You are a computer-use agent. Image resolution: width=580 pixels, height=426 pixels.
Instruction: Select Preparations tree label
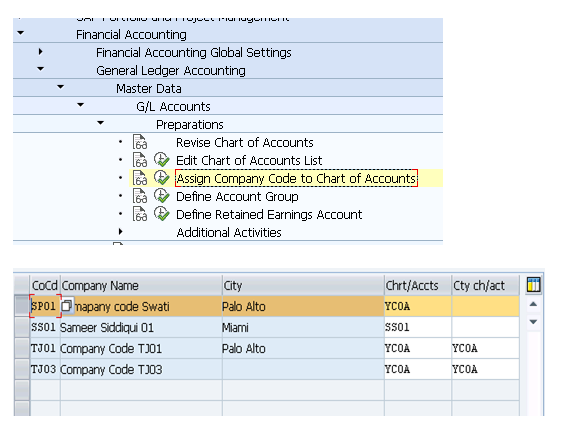point(190,125)
